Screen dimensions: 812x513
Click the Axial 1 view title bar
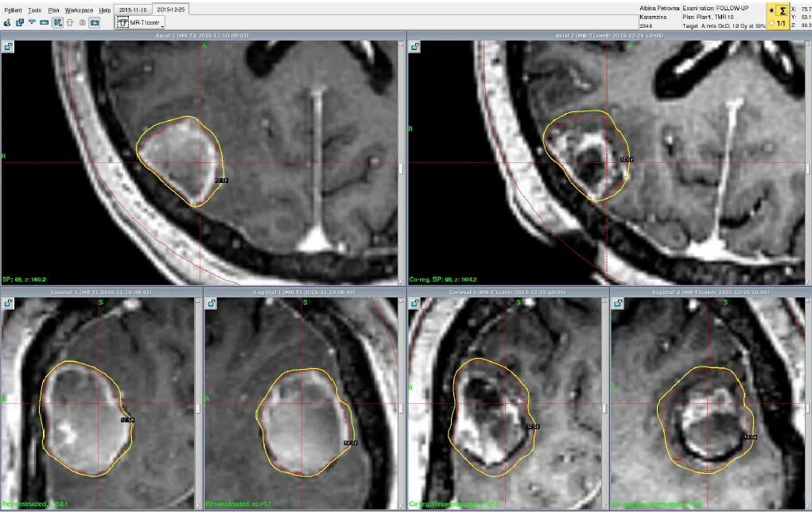point(203,35)
